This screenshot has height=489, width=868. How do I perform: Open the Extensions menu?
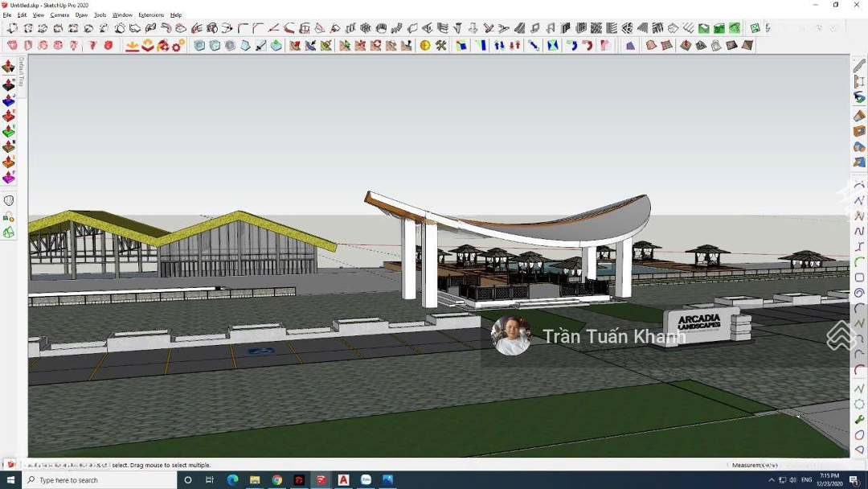[151, 14]
